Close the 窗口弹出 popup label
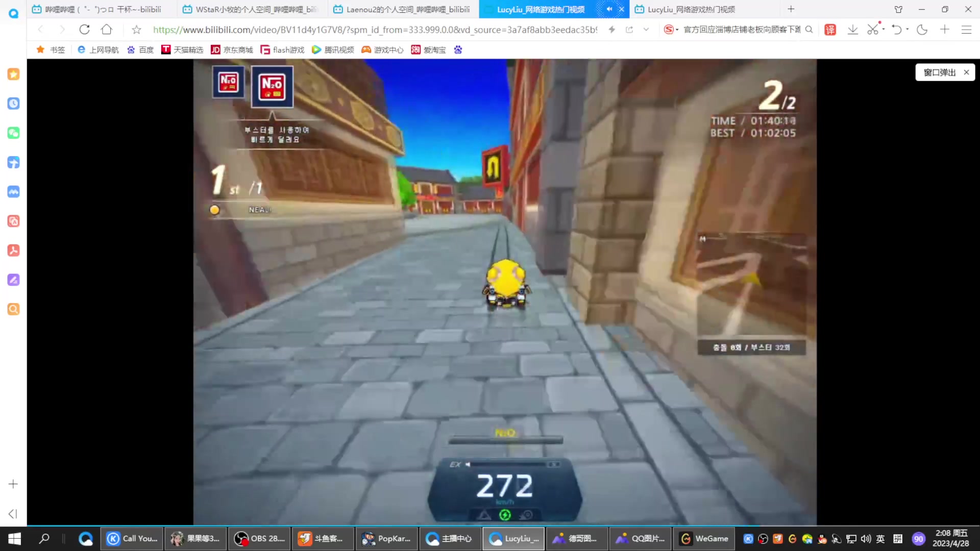This screenshot has height=551, width=980. [966, 72]
